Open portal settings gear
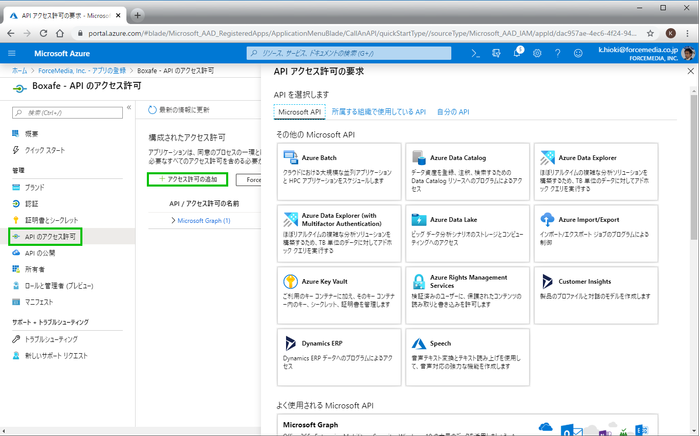This screenshot has height=436, width=700. [537, 53]
